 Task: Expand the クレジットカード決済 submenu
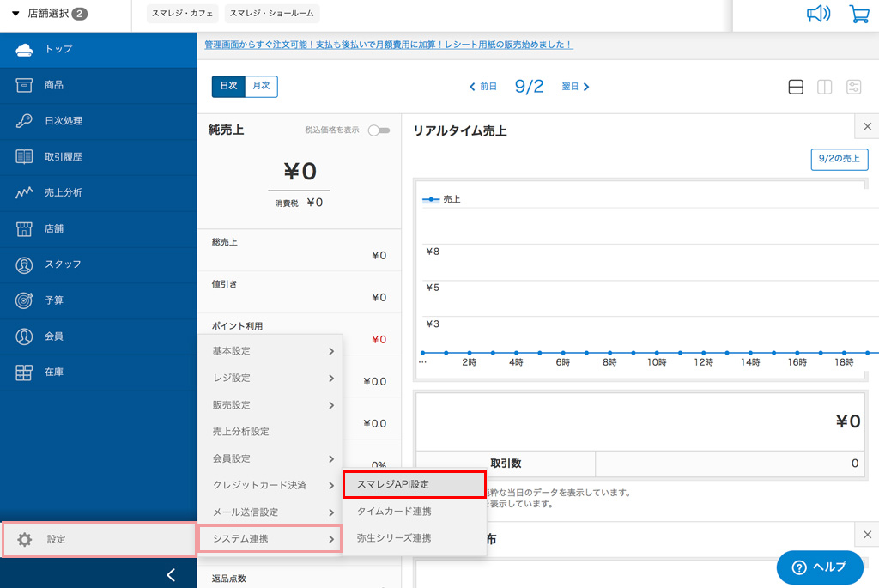[270, 485]
